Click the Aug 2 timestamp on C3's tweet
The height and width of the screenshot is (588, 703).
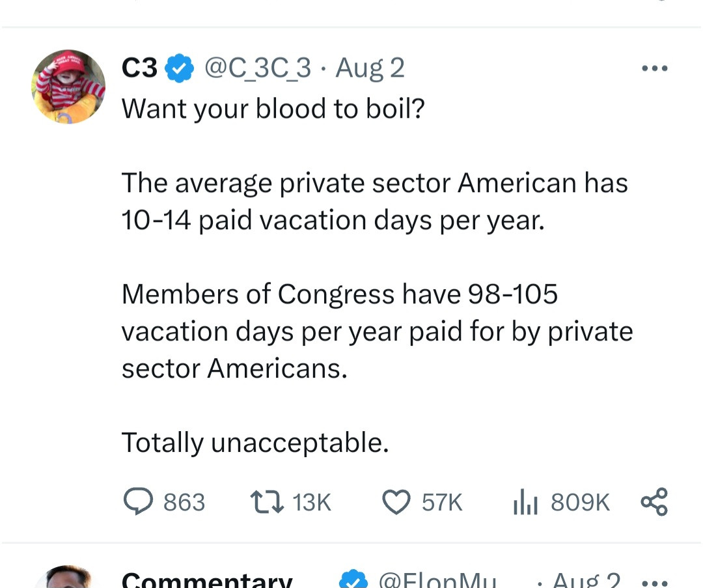click(370, 68)
